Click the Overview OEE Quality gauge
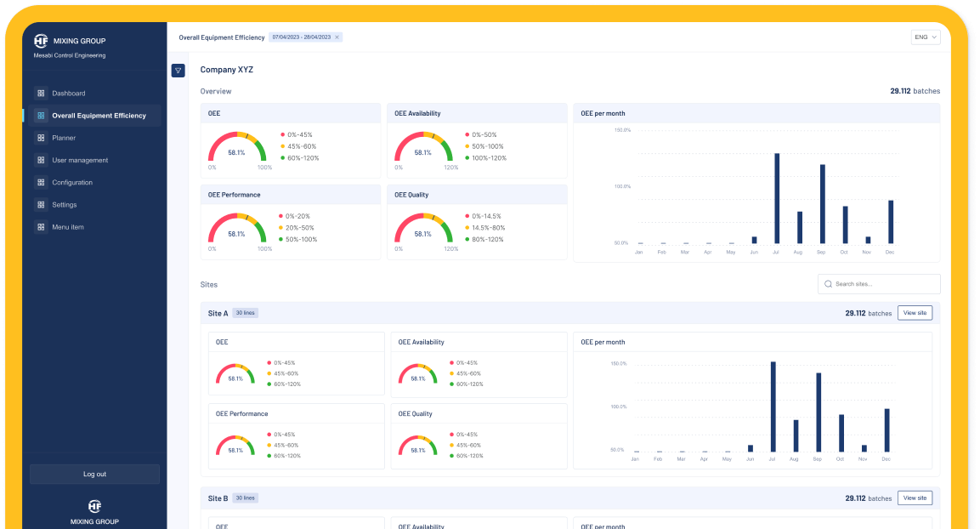The width and height of the screenshot is (980, 529). (x=423, y=229)
